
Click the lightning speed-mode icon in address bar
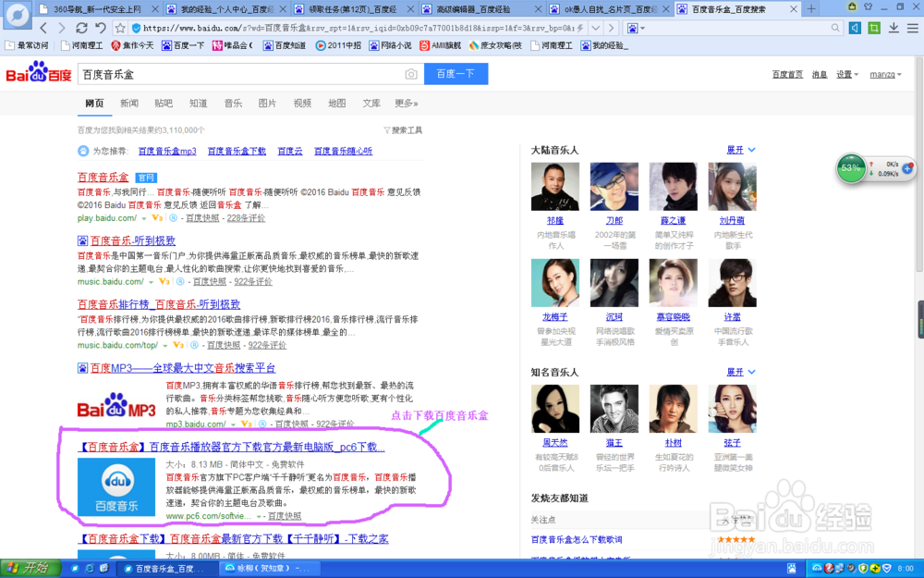[580, 28]
